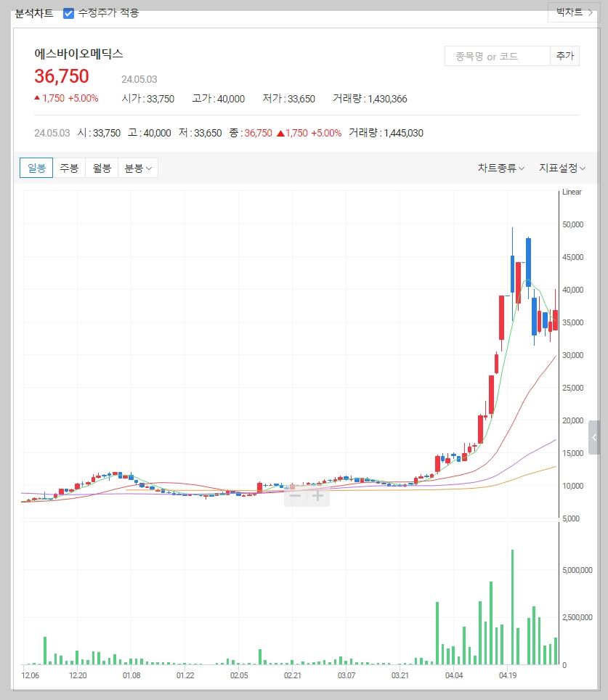Image resolution: width=608 pixels, height=700 pixels.
Task: Click the chart zoom in plus icon
Action: [317, 495]
